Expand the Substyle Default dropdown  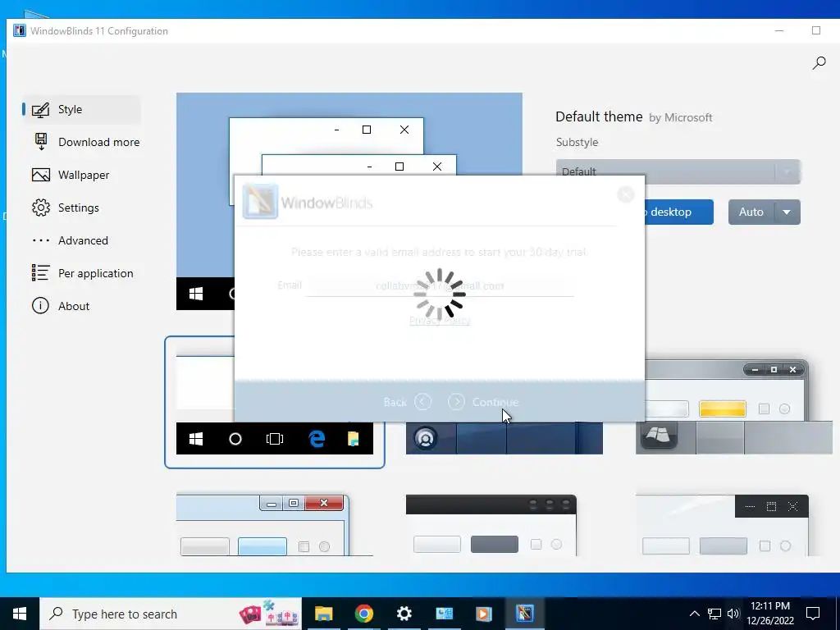click(x=678, y=171)
